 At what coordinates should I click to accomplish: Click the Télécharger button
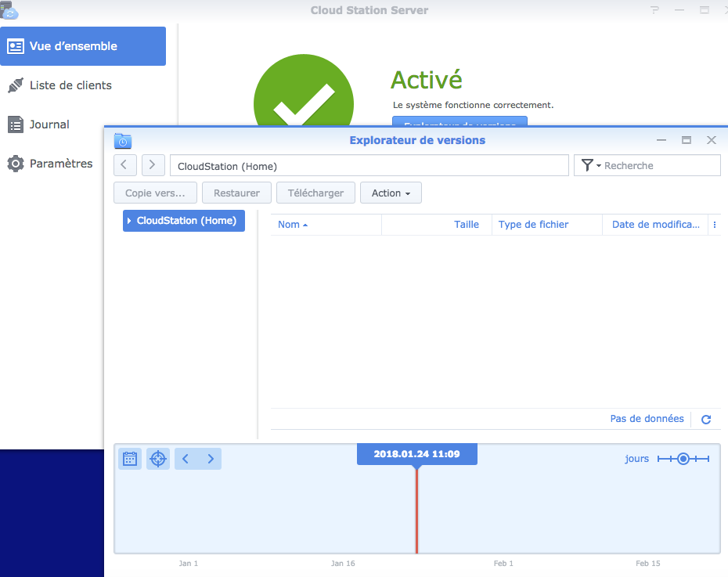(315, 193)
